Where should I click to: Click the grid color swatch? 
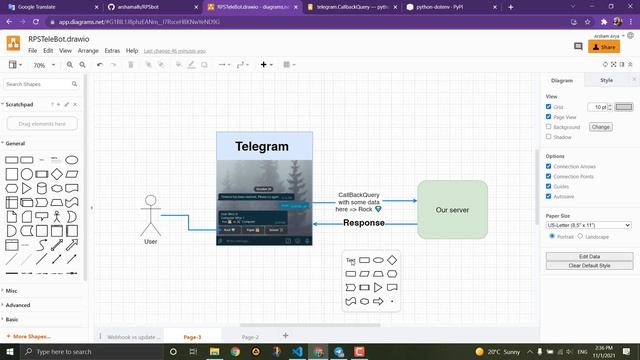point(624,107)
